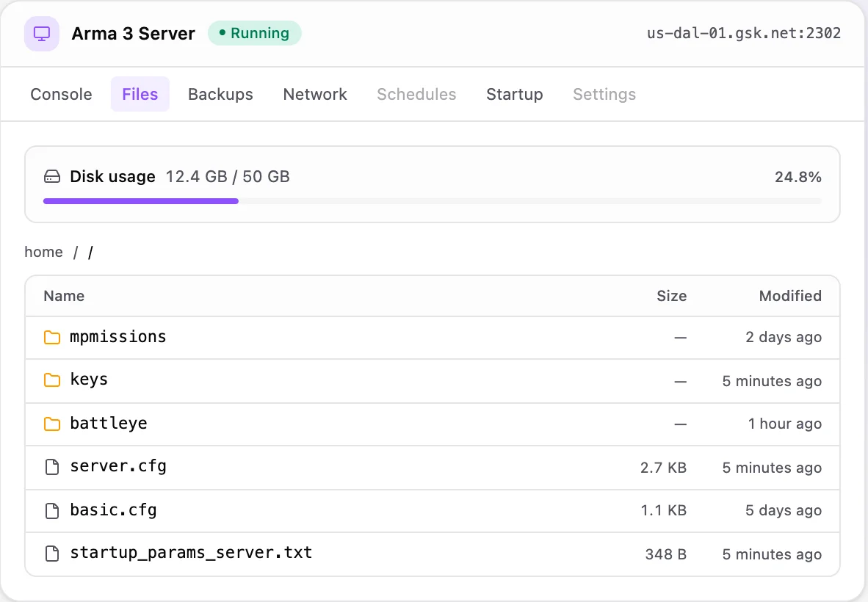Viewport: 868px width, 602px height.
Task: Click the server.cfg file icon
Action: pyautogui.click(x=52, y=467)
